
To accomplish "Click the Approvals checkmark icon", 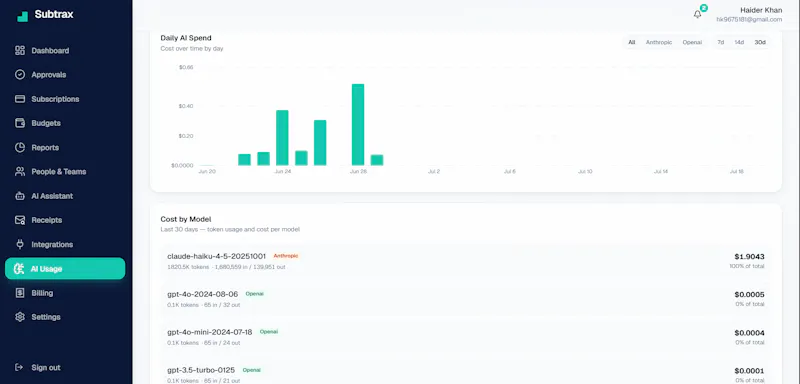I will (20, 74).
